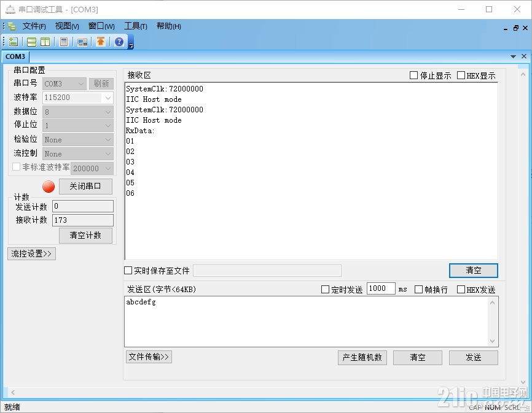Click the 发送 button
The height and width of the screenshot is (413, 532).
tap(474, 357)
